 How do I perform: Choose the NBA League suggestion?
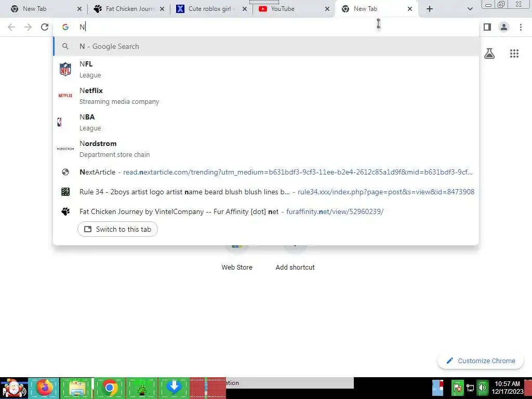tap(266, 122)
